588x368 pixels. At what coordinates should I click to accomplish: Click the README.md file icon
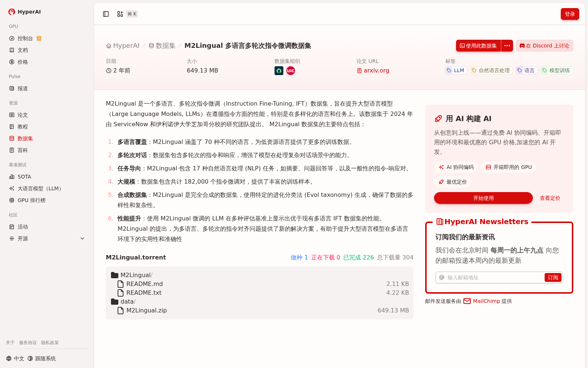coord(121,284)
